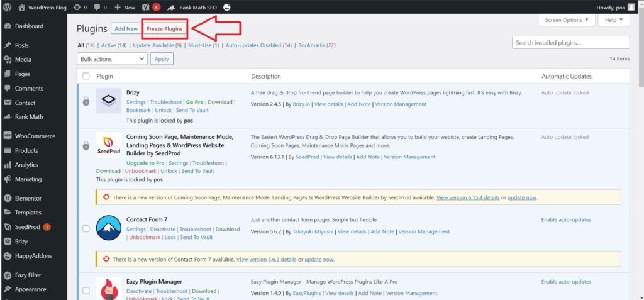The image size is (644, 300).
Task: Open Contact envelope icon in sidebar
Action: tap(8, 103)
